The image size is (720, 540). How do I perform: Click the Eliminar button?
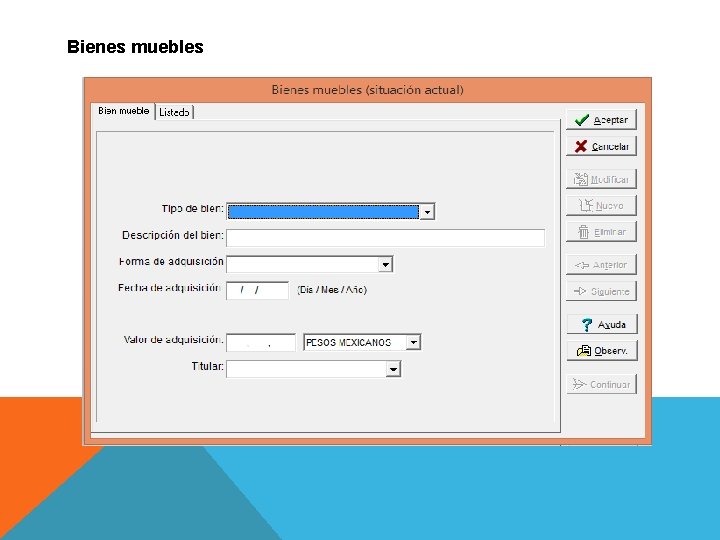tap(602, 232)
